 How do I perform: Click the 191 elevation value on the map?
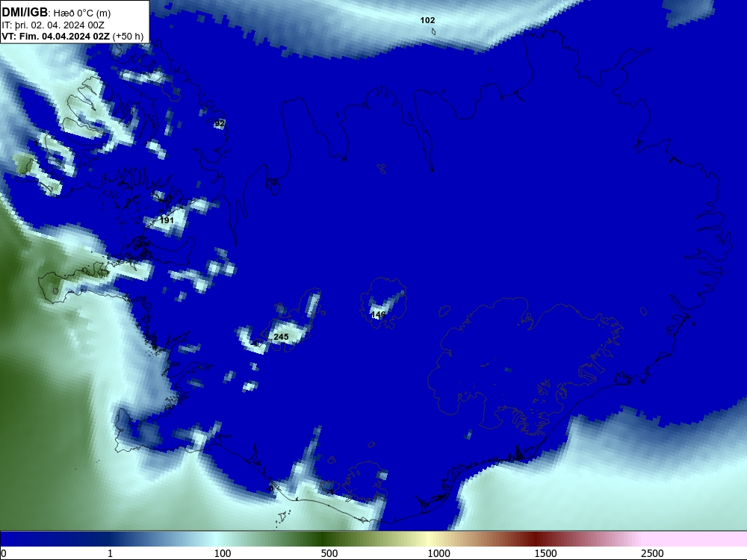167,220
